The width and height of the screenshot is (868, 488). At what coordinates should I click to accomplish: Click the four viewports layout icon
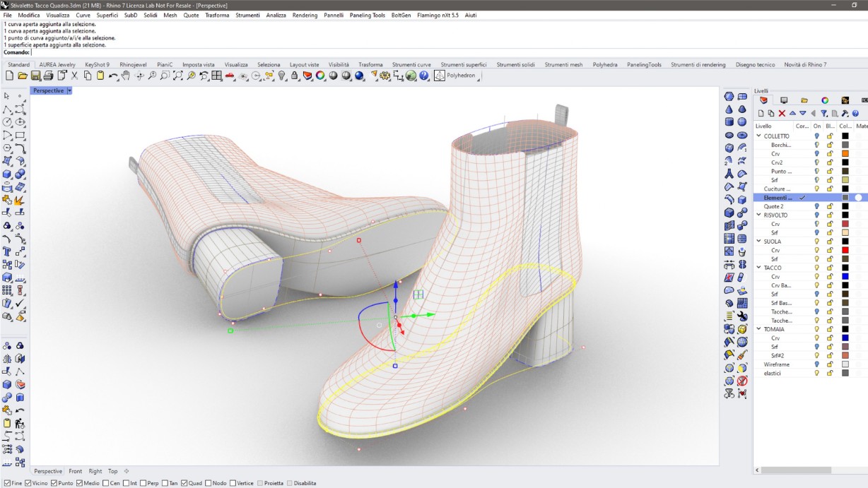(x=217, y=76)
